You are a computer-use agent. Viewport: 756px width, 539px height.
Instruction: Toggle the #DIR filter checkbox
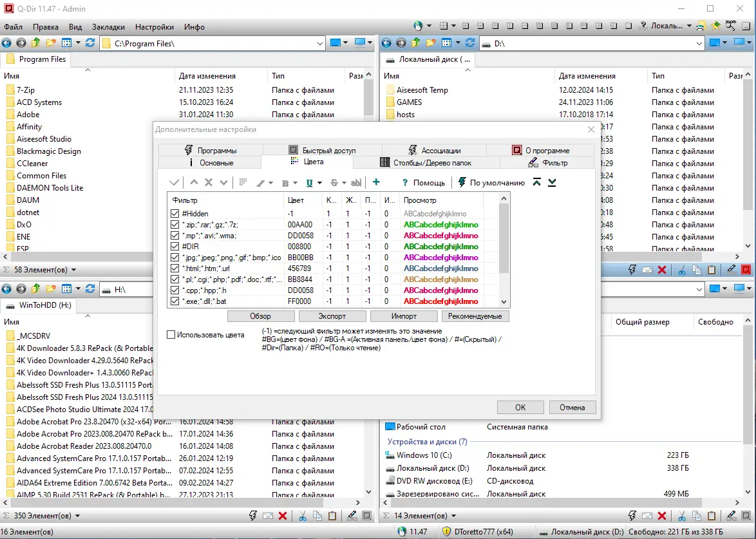175,247
